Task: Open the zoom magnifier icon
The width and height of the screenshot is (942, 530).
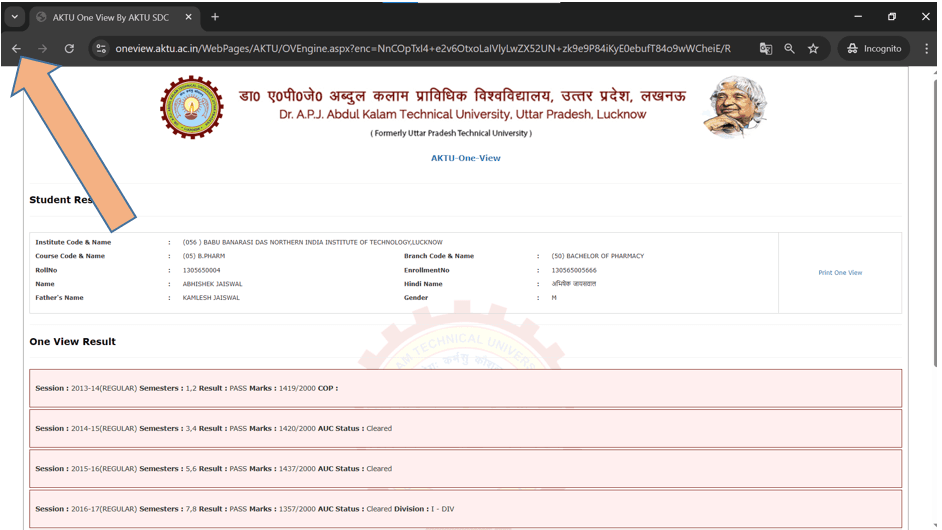Action: (x=789, y=49)
